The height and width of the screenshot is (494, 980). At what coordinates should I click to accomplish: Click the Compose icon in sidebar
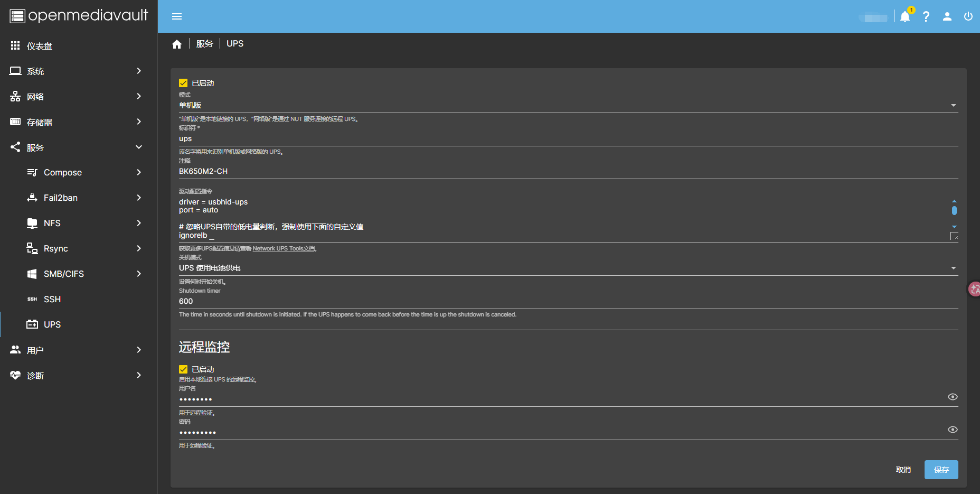click(32, 172)
